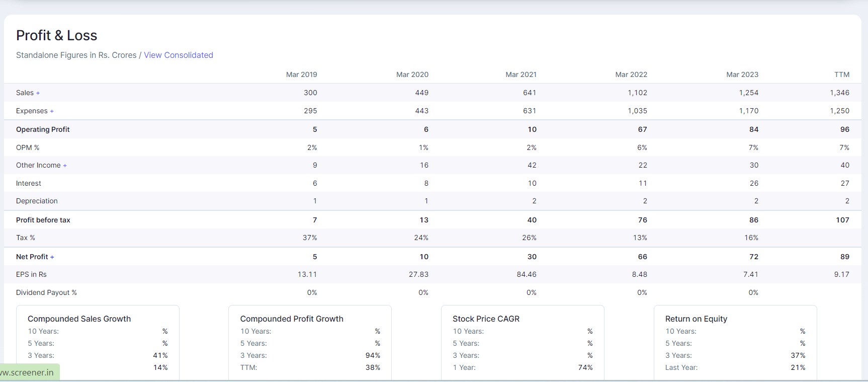The image size is (868, 382).
Task: Click the TTM column header
Action: point(842,74)
